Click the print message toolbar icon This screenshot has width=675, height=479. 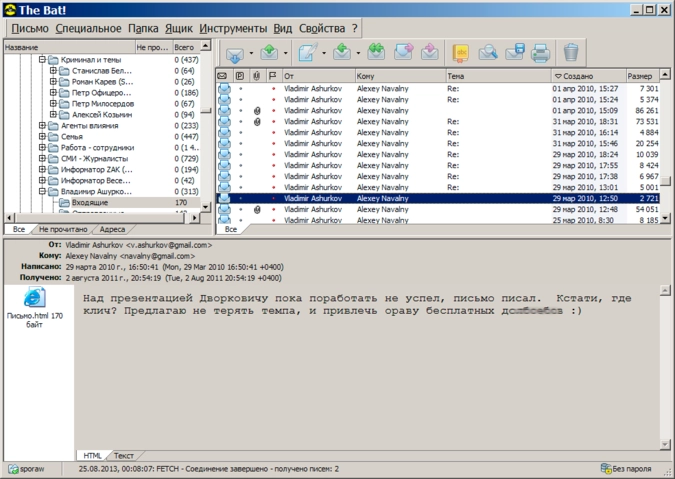tap(541, 53)
